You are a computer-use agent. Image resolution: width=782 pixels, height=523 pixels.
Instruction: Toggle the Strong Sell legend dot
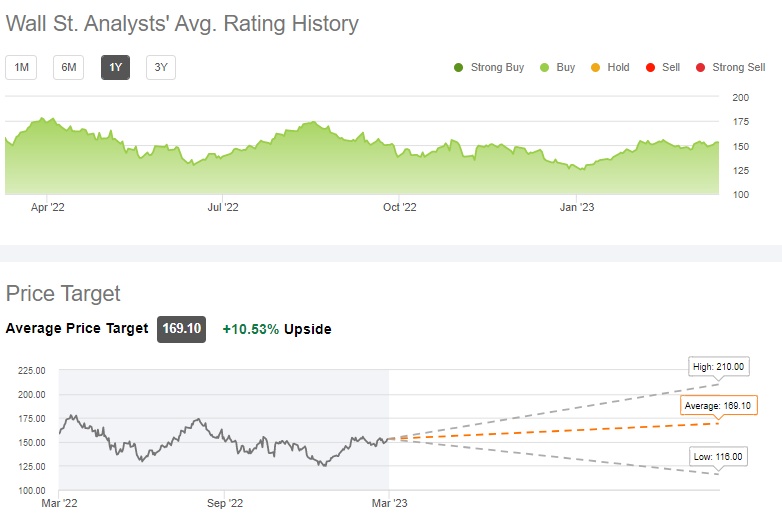pyautogui.click(x=701, y=68)
